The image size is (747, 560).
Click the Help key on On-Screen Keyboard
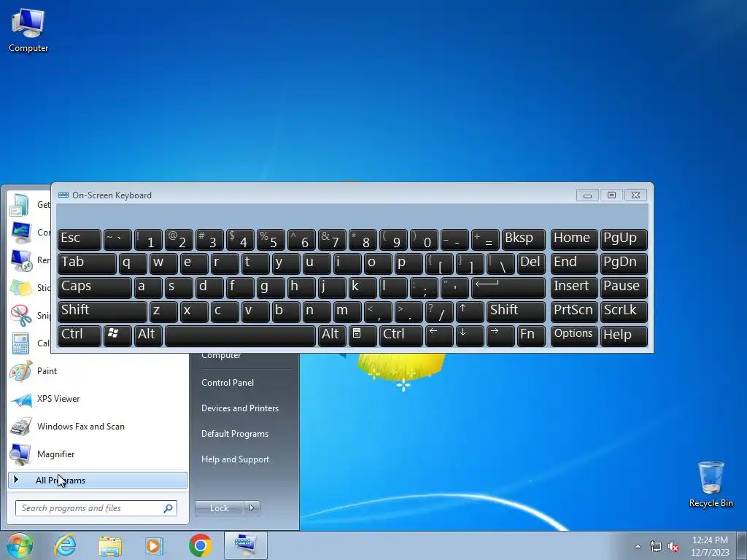tap(624, 335)
